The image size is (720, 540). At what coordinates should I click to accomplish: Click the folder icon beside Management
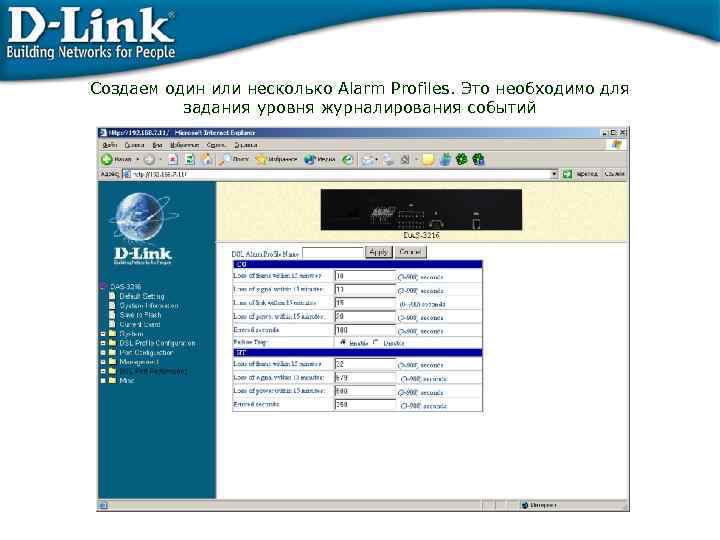click(x=112, y=361)
